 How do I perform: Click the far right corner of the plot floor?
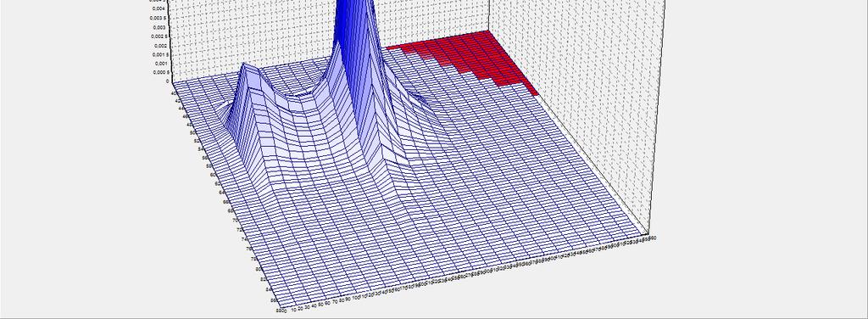[x=648, y=232]
